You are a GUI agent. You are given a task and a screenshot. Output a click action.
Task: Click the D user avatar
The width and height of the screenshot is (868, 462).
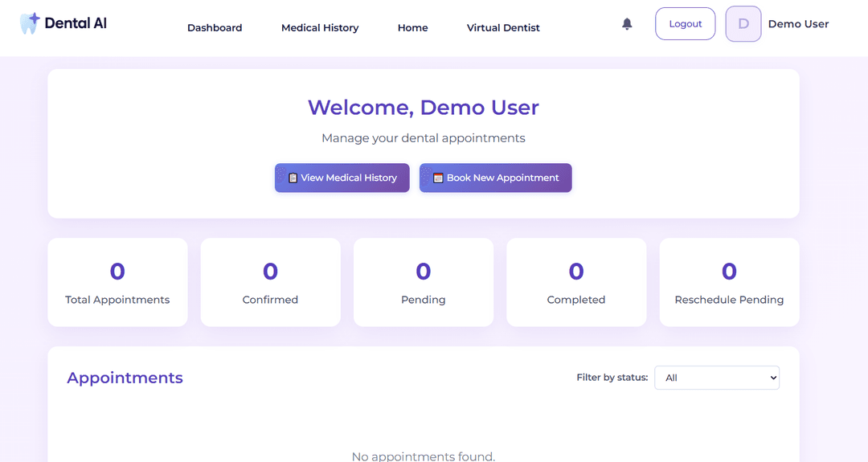pos(743,24)
